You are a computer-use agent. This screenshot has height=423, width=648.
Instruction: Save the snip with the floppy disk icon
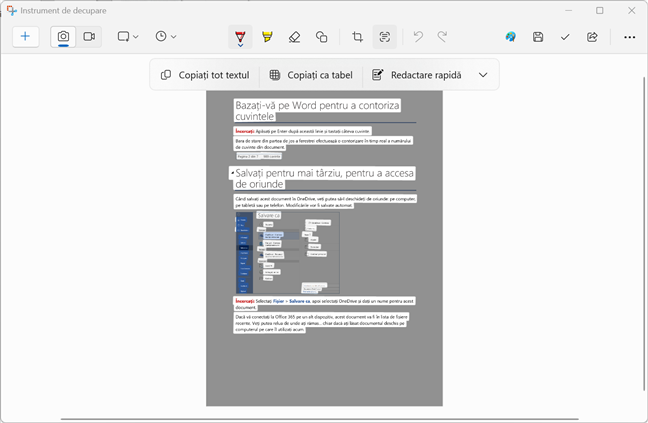point(538,37)
